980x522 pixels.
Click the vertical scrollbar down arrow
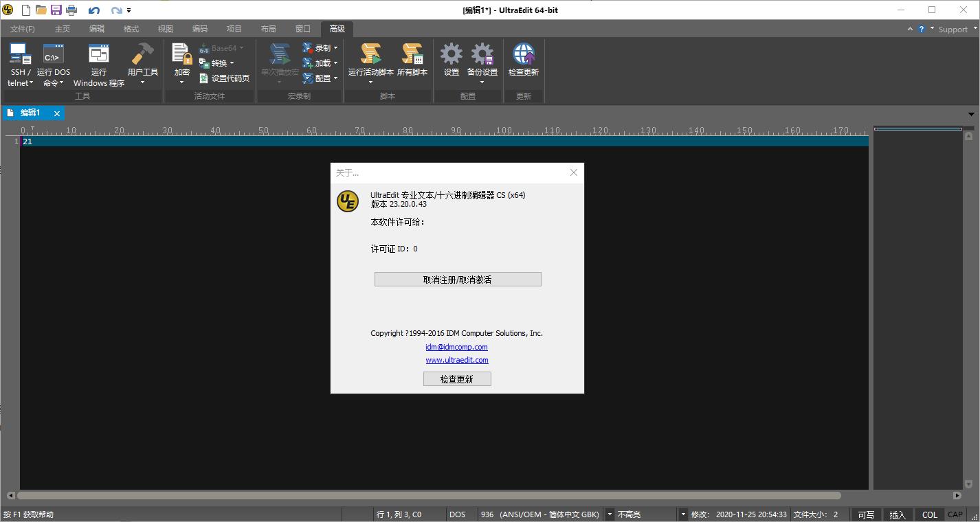pyautogui.click(x=969, y=484)
